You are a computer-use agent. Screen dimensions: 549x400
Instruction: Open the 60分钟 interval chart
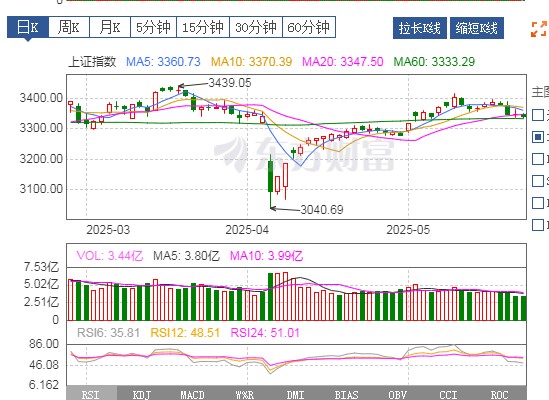coord(309,27)
